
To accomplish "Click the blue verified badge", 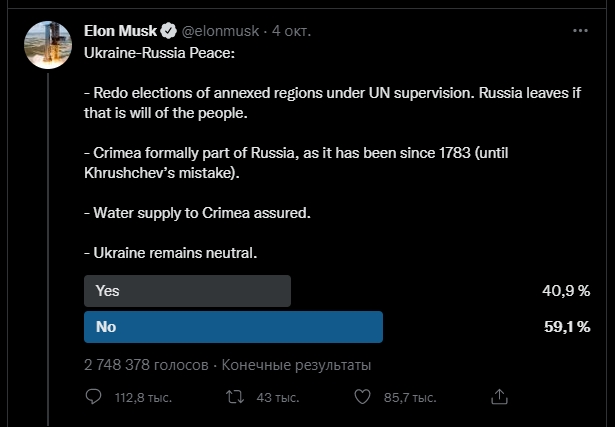I will pos(168,32).
